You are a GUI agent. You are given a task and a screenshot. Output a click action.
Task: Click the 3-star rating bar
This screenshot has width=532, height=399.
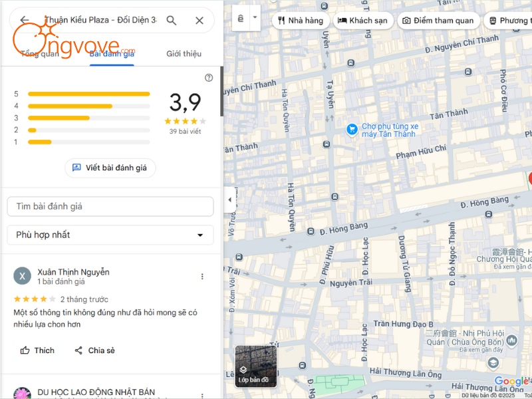(x=89, y=118)
